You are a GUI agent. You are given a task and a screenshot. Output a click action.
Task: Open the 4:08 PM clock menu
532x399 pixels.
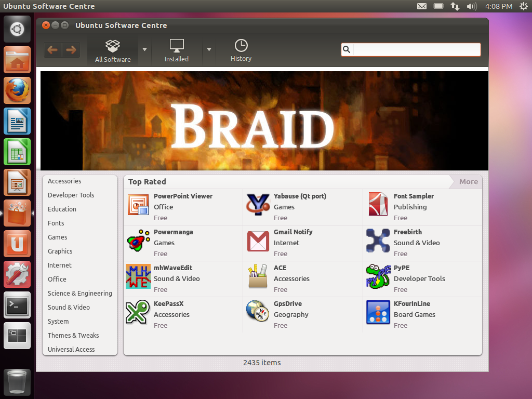pyautogui.click(x=499, y=6)
